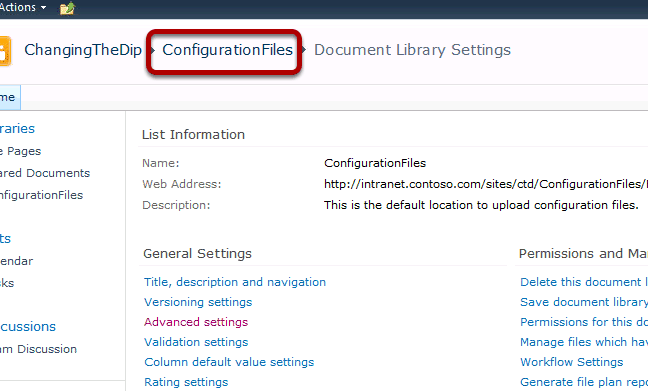Open Team Discussion link
This screenshot has width=648, height=391.
(x=38, y=349)
